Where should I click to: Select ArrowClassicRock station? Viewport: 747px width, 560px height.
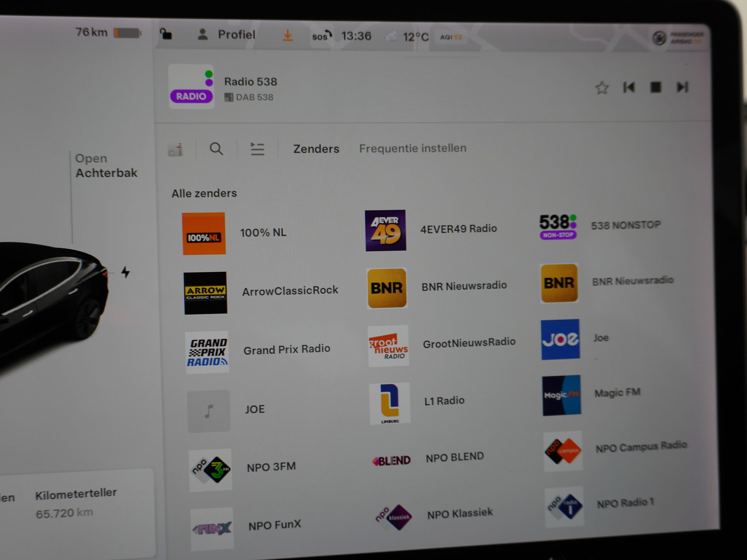point(290,291)
